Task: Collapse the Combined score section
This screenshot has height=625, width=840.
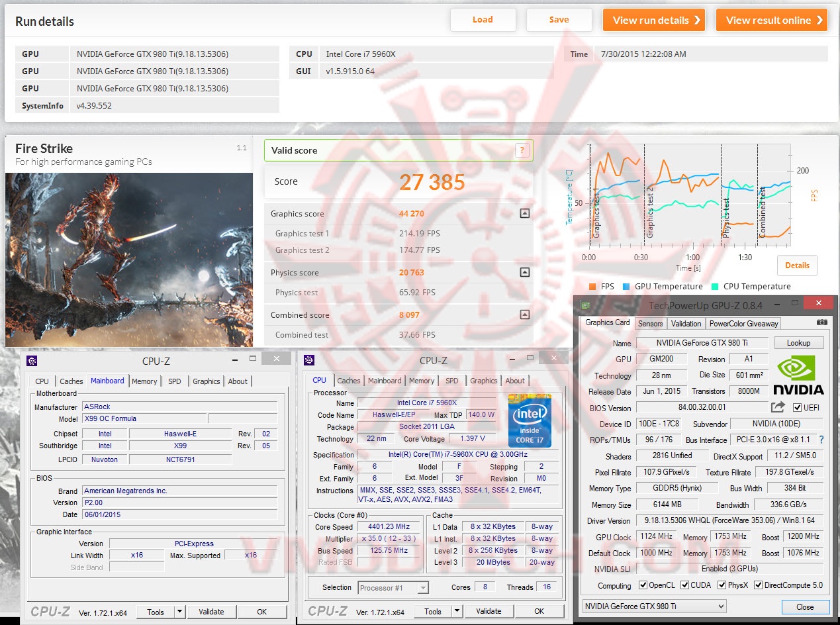Action: coord(524,314)
